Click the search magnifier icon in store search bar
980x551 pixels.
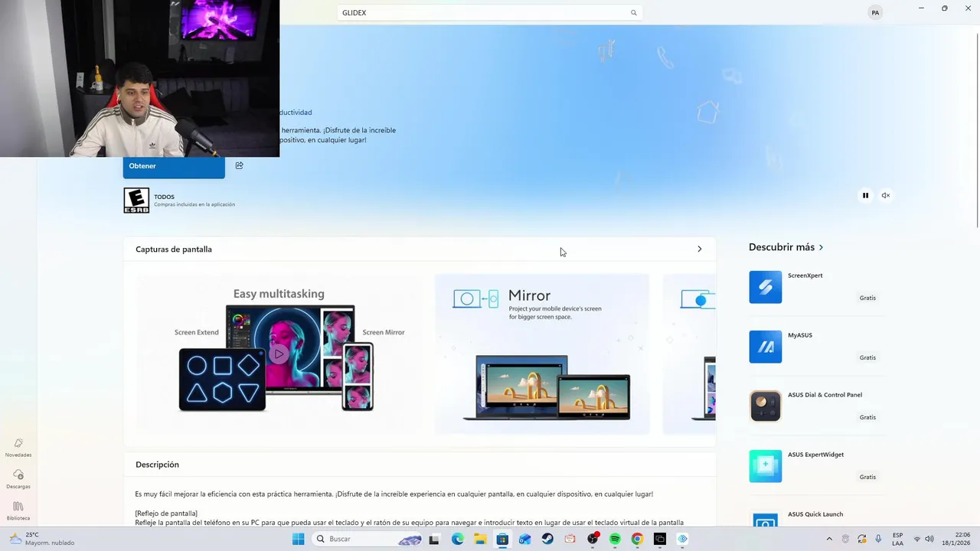pos(633,13)
